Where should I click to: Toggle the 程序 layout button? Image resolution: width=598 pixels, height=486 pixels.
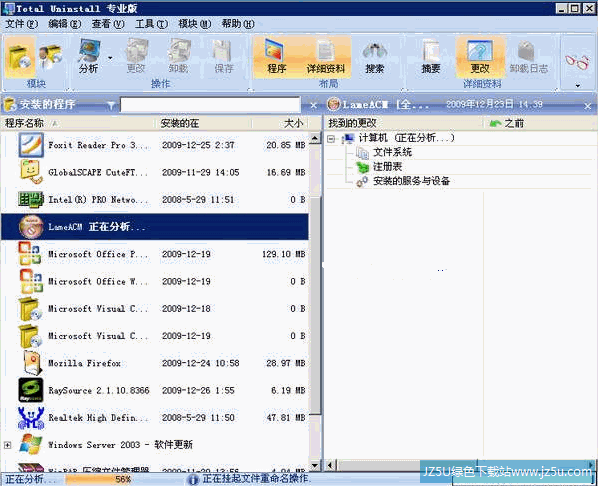(276, 56)
